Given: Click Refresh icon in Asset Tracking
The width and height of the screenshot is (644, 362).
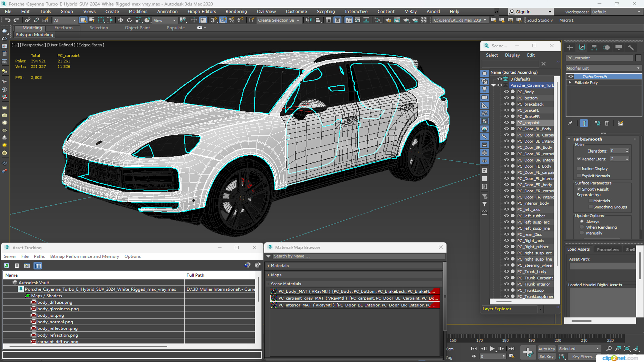Looking at the screenshot, I should tap(6, 266).
